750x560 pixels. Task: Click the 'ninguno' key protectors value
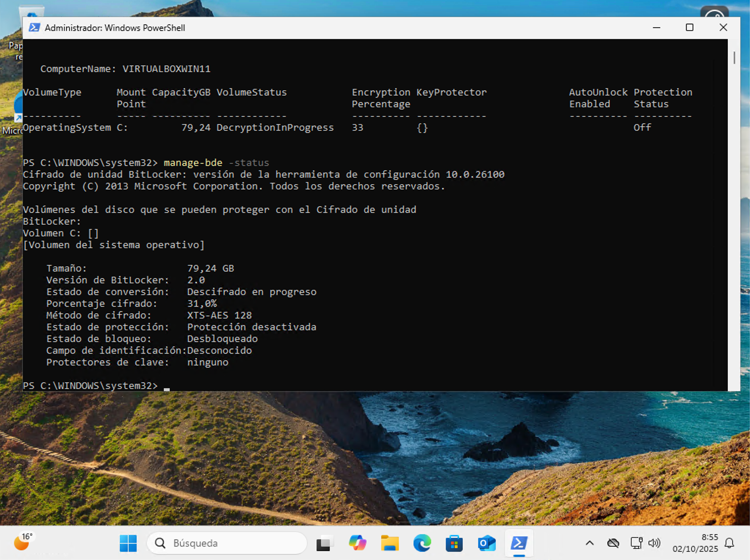tap(208, 362)
